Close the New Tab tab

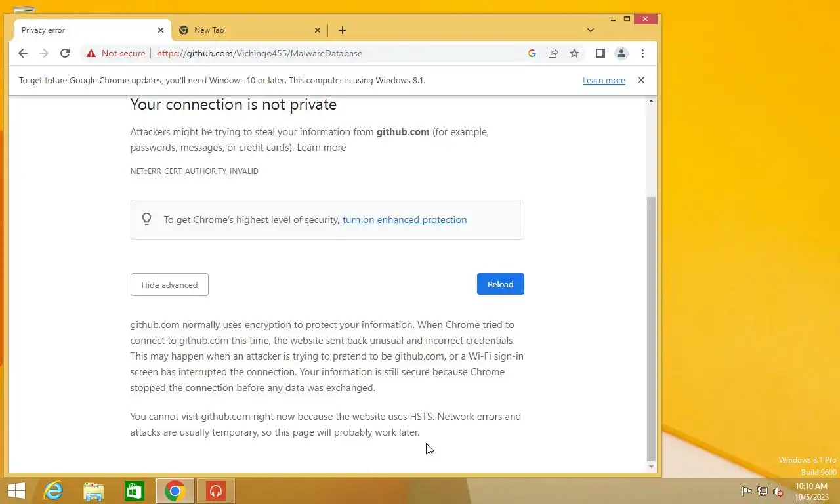coord(318,30)
